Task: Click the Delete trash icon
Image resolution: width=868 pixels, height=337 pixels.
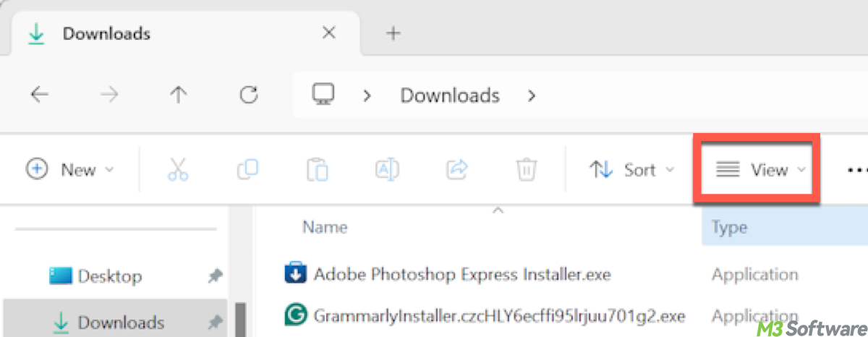Action: tap(526, 170)
